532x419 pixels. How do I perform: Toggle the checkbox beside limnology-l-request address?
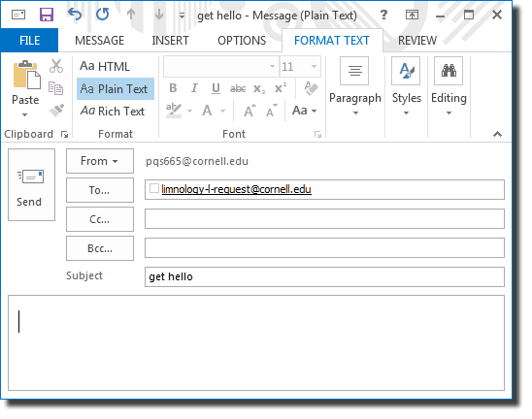[154, 188]
